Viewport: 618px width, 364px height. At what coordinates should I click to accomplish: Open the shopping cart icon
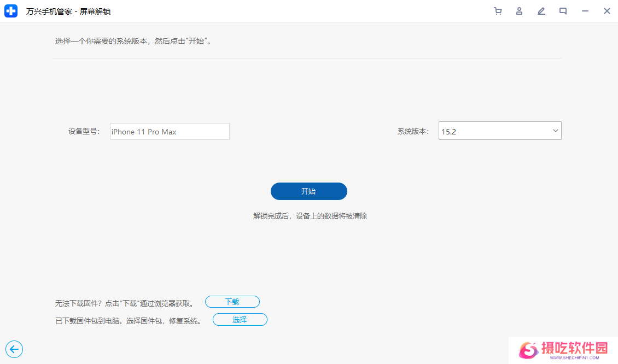498,11
